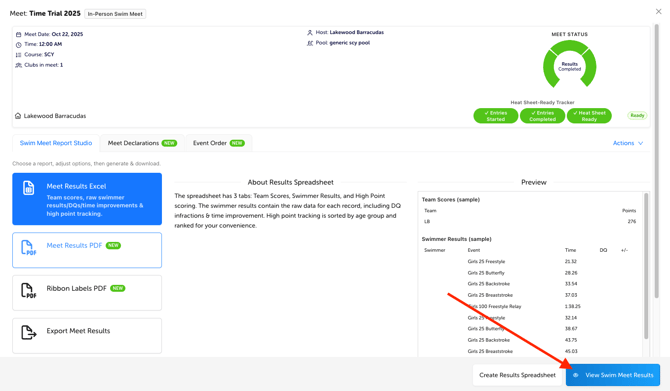Viewport: 670px width, 391px height.
Task: Click the Heat Sheet Ready status pill
Action: 589,116
